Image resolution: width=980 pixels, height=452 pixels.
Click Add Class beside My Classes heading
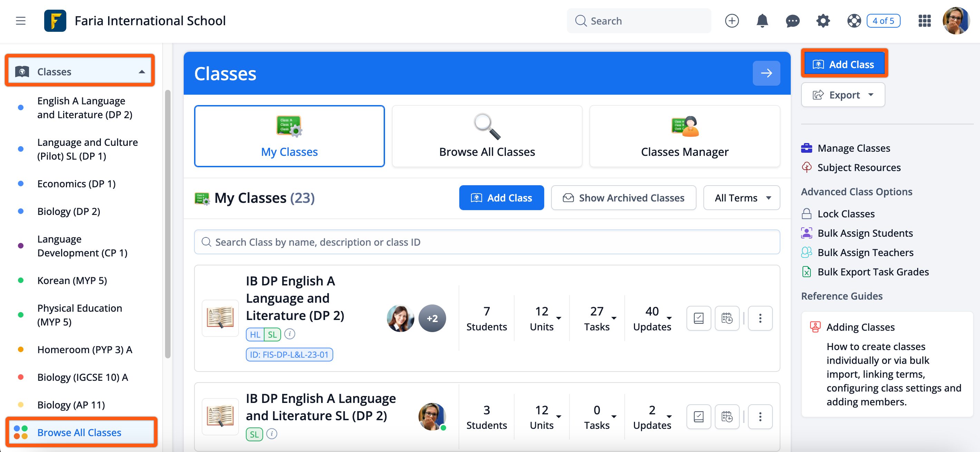coord(501,198)
